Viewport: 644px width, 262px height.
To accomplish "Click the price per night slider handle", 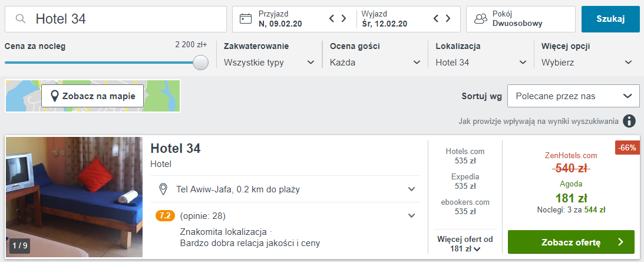I will pyautogui.click(x=201, y=63).
